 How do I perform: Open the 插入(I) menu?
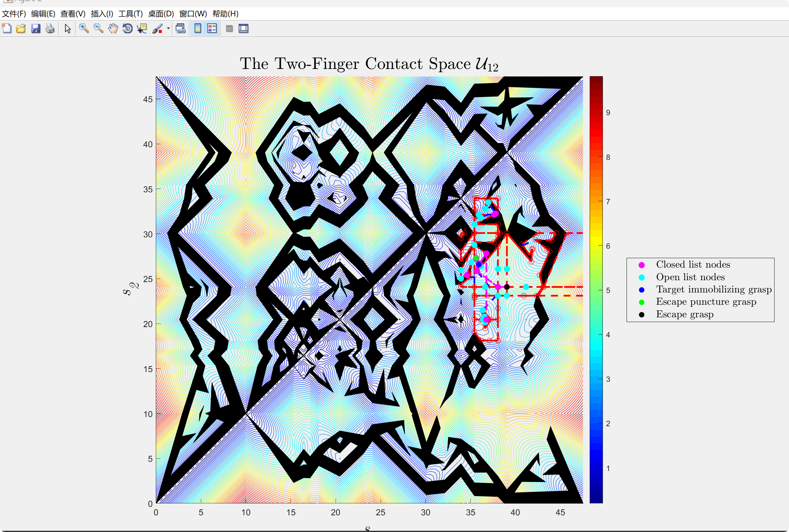point(102,14)
